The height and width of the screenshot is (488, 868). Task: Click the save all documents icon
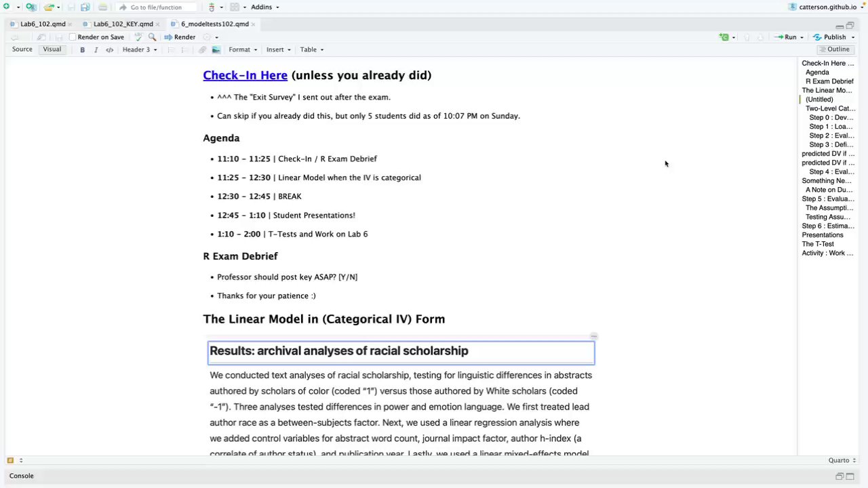tap(85, 7)
